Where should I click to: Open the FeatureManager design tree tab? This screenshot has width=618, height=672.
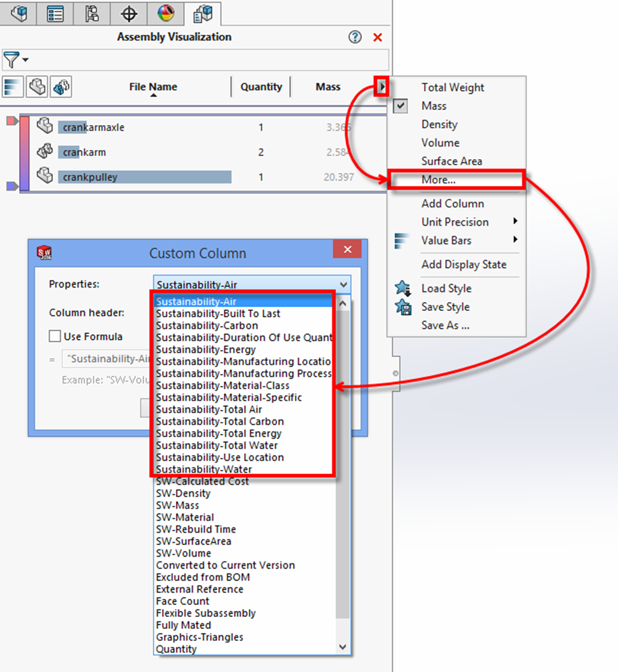[x=19, y=13]
